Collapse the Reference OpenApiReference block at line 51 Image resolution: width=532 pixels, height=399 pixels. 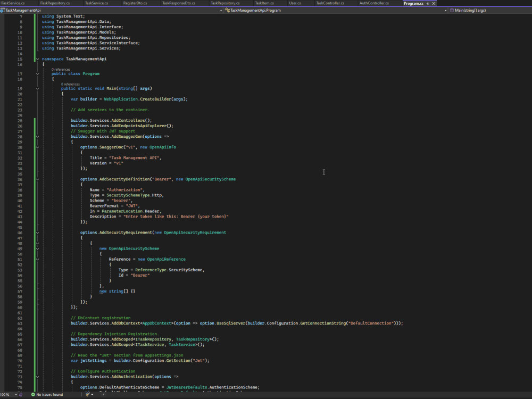pos(38,259)
